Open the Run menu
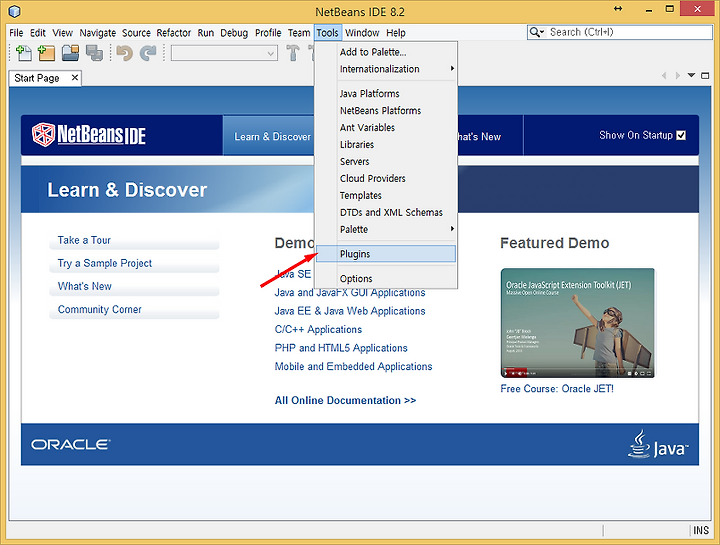 click(206, 33)
